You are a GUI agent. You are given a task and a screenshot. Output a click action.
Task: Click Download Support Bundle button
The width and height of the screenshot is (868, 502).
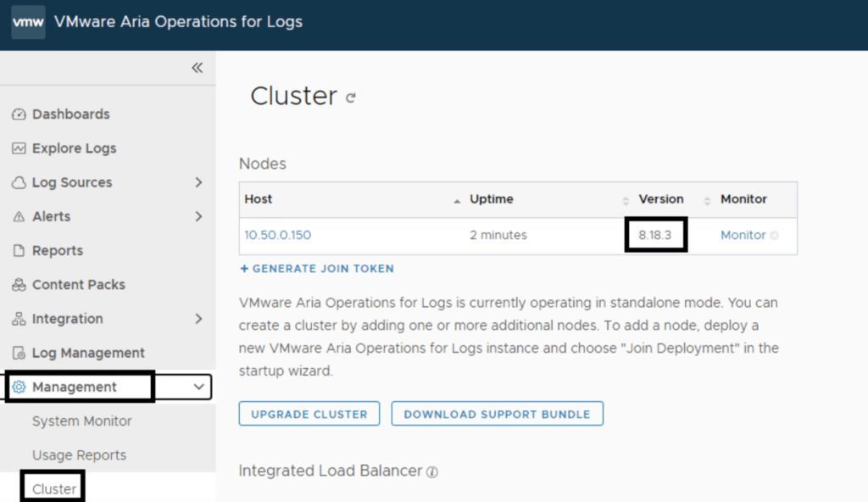click(x=497, y=414)
